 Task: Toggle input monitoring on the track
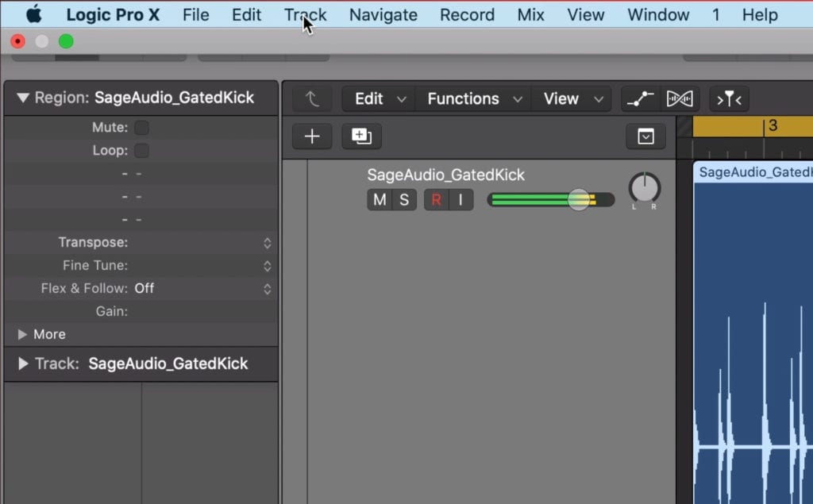tap(460, 200)
